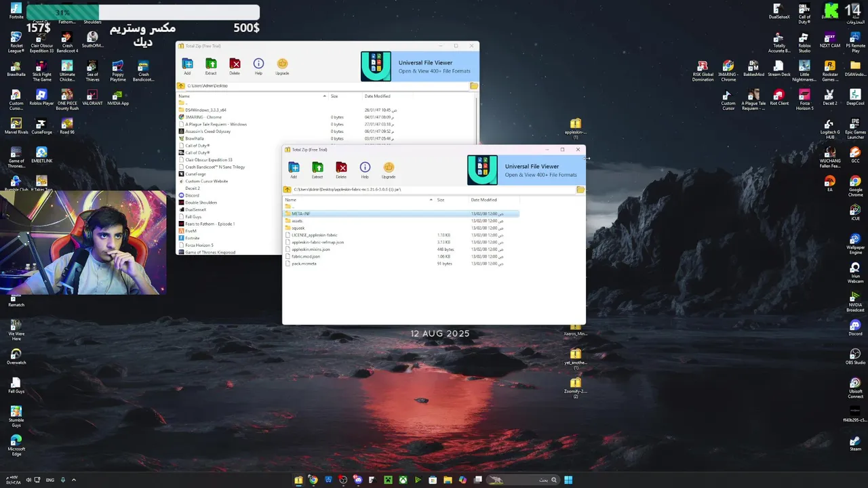Screen dimensions: 868x488
Task: Open Rockstar Games desktop shortcut
Action: click(829, 71)
